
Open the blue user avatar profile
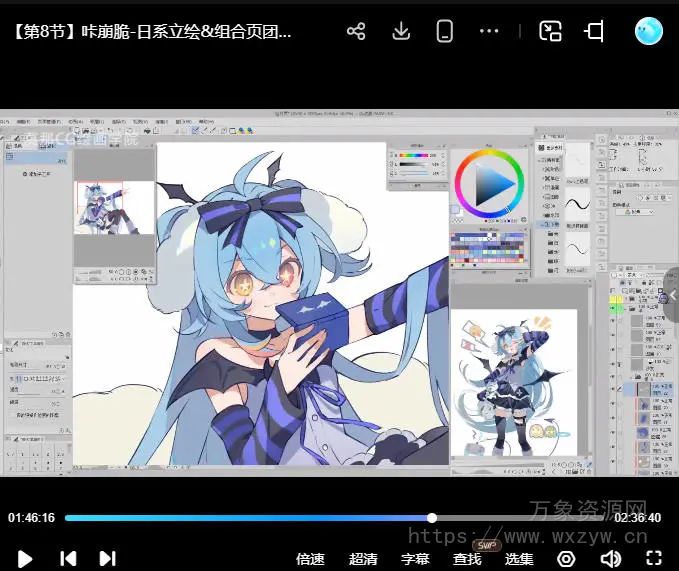click(x=649, y=31)
